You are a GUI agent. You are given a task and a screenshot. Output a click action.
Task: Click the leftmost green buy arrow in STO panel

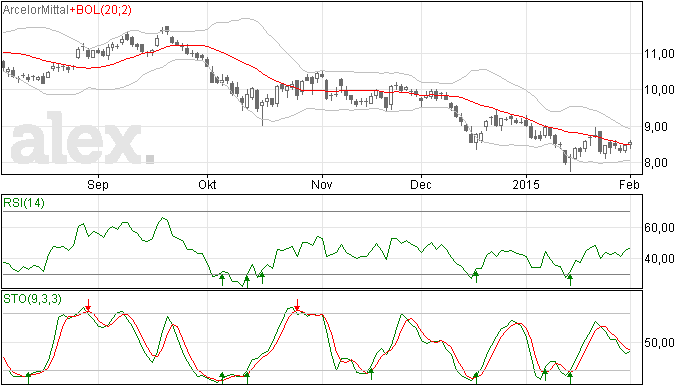(x=29, y=378)
